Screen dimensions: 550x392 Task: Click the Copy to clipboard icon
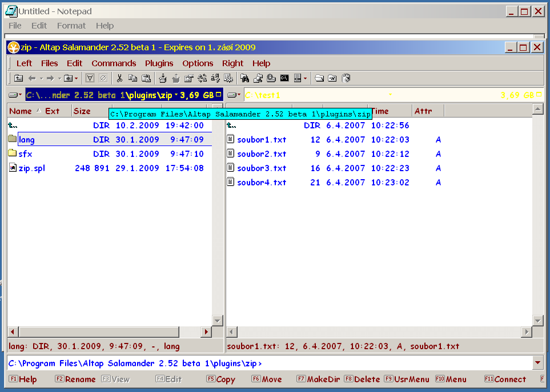pos(133,78)
